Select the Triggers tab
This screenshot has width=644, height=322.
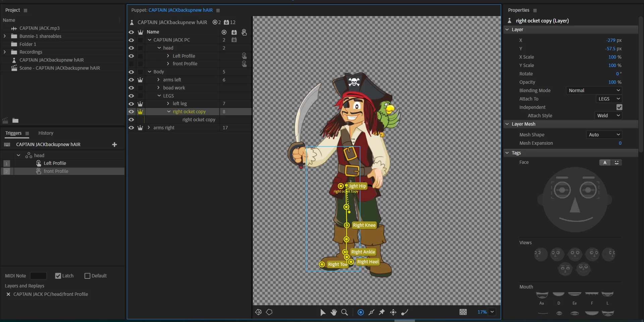point(13,133)
